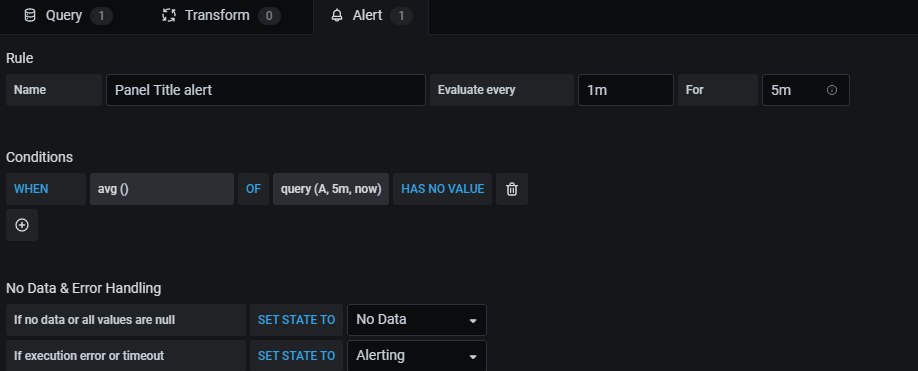Click the Rule section heading
Viewport: 918px width, 371px height.
tap(19, 58)
